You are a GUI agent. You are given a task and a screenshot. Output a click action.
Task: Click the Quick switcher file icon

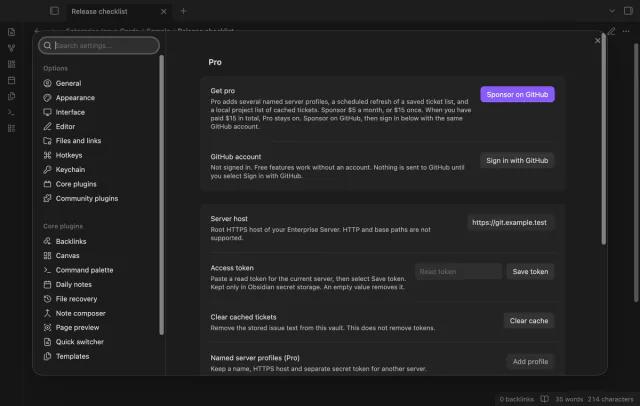coord(47,342)
